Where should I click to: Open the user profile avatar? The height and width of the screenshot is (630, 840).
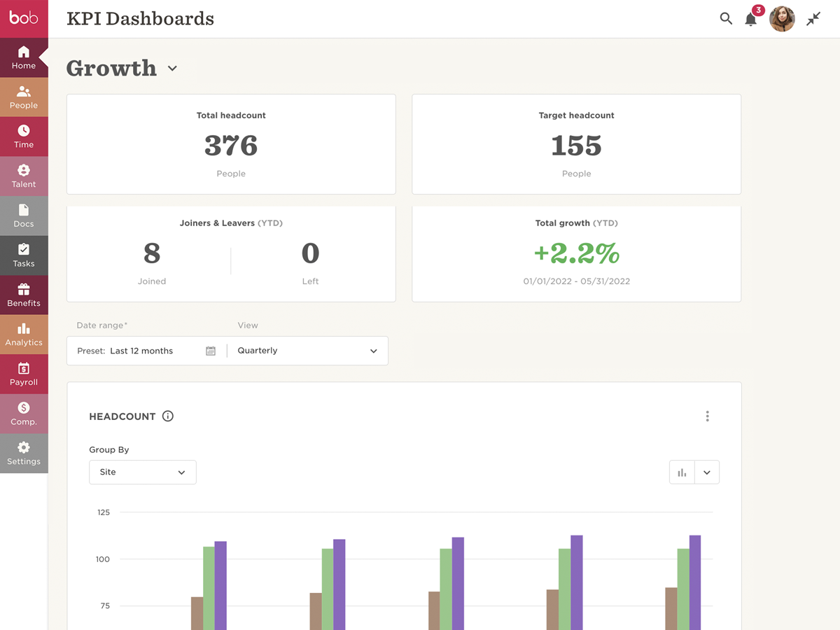pos(782,19)
